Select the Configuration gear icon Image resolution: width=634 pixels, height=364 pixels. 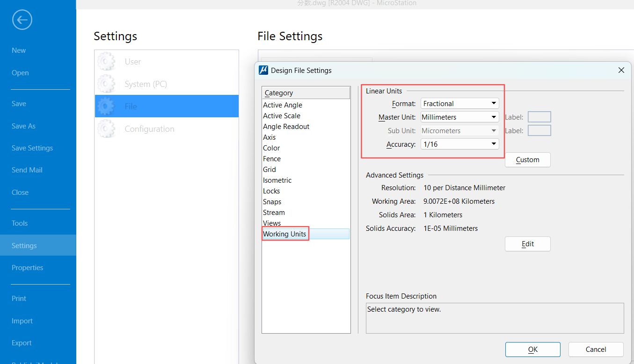tap(106, 129)
